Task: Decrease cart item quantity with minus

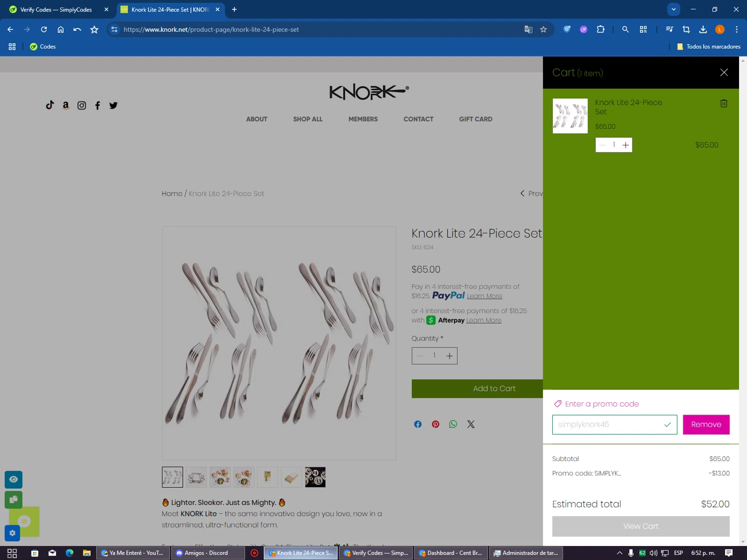Action: click(x=603, y=145)
